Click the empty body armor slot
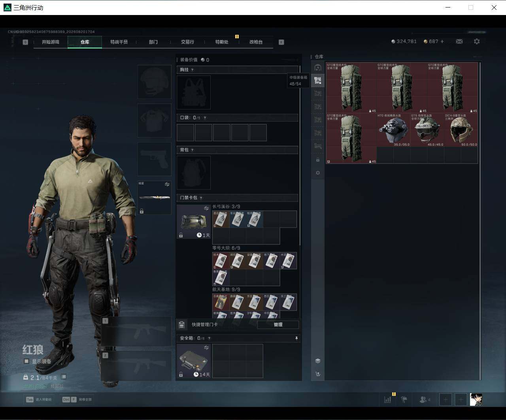This screenshot has width=506, height=420. pyautogui.click(x=154, y=121)
